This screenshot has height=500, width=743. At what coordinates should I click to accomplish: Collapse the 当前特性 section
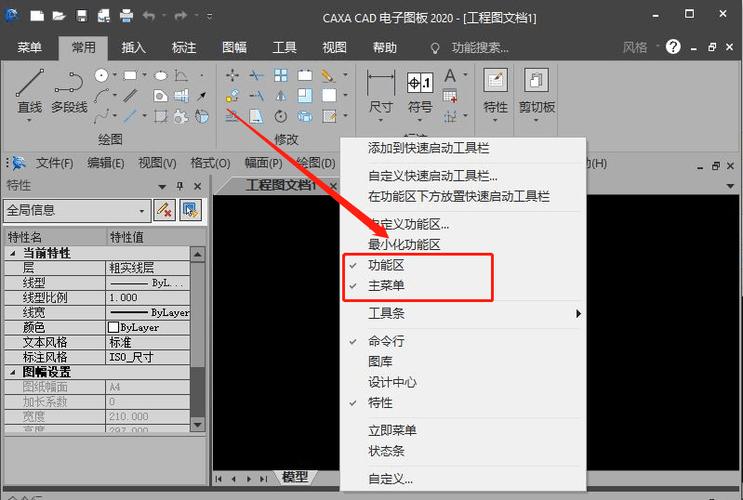tap(13, 253)
